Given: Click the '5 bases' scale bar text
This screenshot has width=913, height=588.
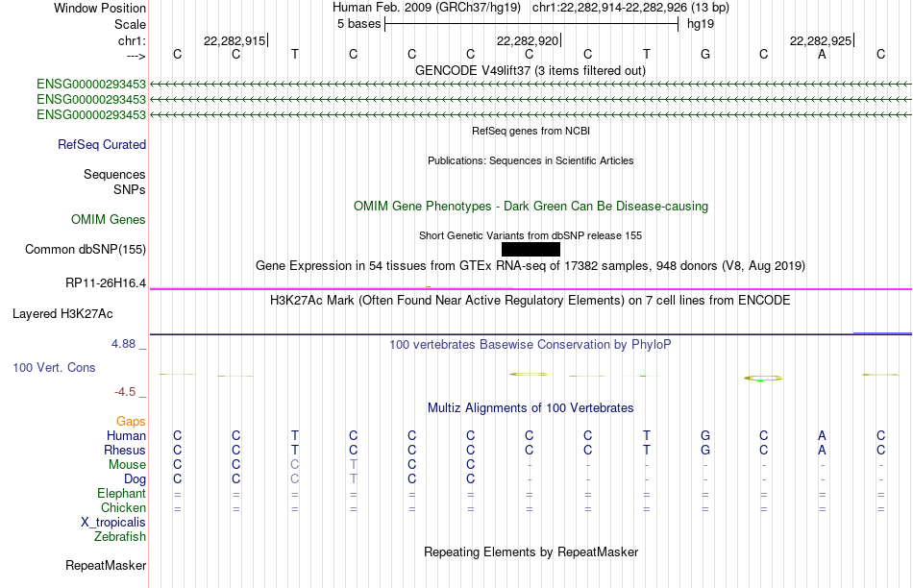Looking at the screenshot, I should click(358, 24).
